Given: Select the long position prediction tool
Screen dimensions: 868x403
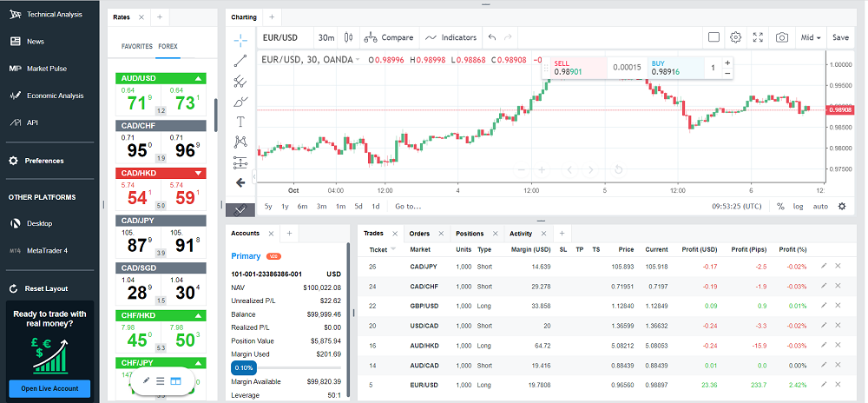Looking at the screenshot, I should [x=240, y=162].
